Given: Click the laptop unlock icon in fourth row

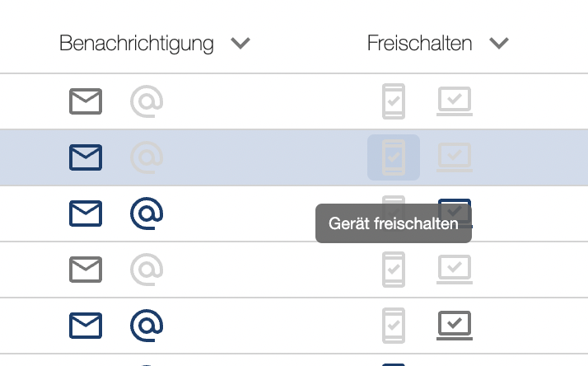Looking at the screenshot, I should click(x=455, y=270).
